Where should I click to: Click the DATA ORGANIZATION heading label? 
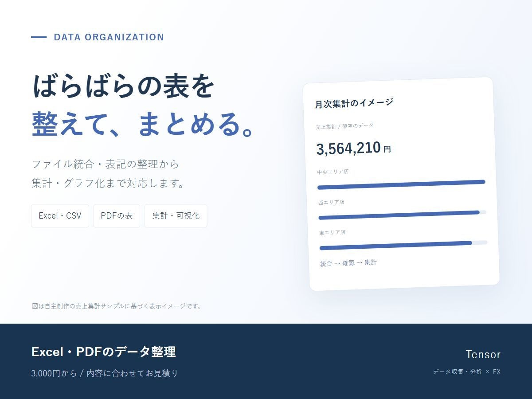(109, 37)
